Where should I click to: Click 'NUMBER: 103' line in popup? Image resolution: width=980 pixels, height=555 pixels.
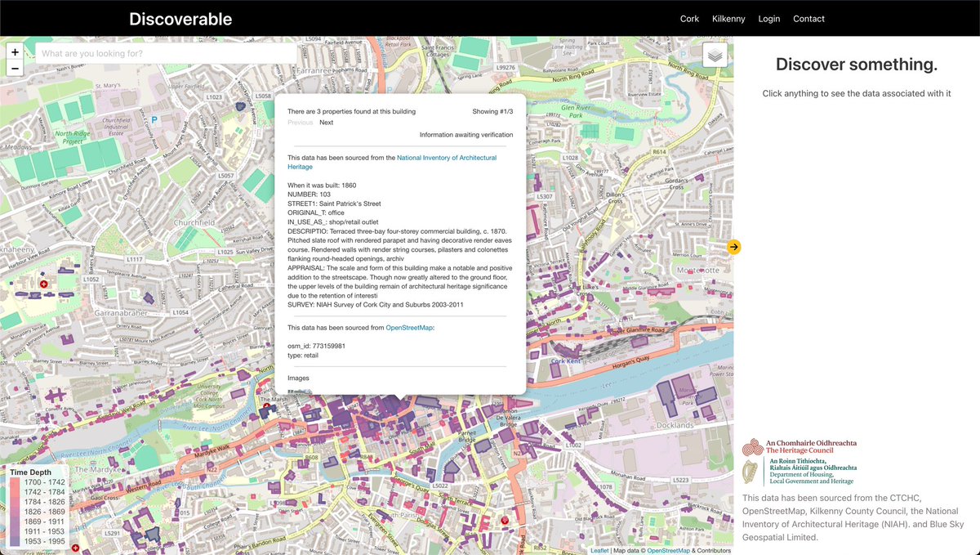click(x=309, y=195)
